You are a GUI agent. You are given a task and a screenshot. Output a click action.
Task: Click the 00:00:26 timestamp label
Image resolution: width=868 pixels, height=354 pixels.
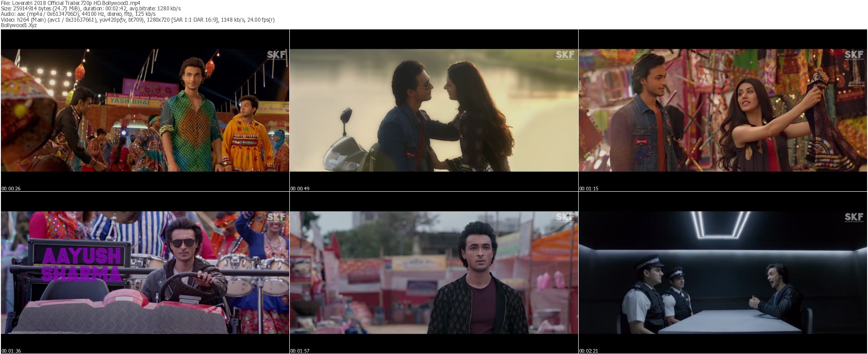click(11, 189)
